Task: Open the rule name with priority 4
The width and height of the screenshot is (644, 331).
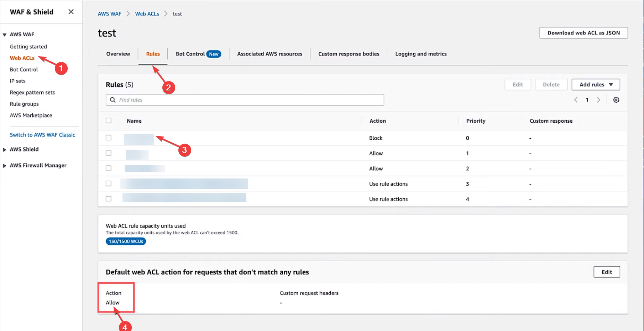Action: [x=184, y=198]
